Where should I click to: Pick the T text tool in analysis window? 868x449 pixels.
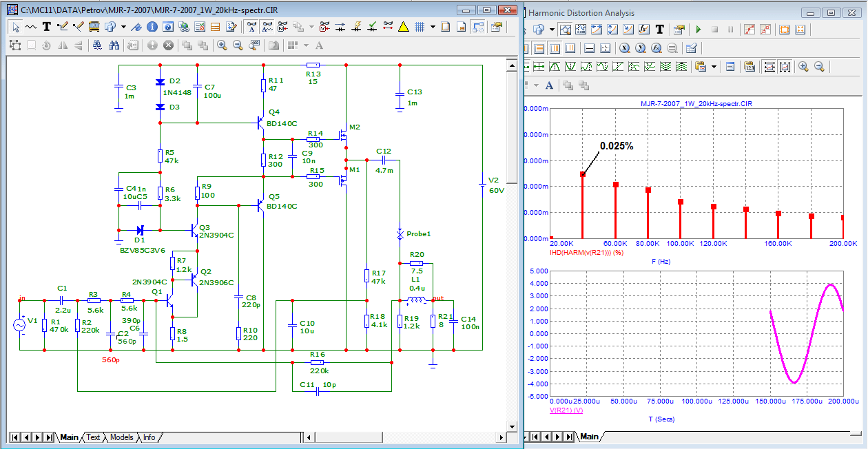tap(659, 30)
